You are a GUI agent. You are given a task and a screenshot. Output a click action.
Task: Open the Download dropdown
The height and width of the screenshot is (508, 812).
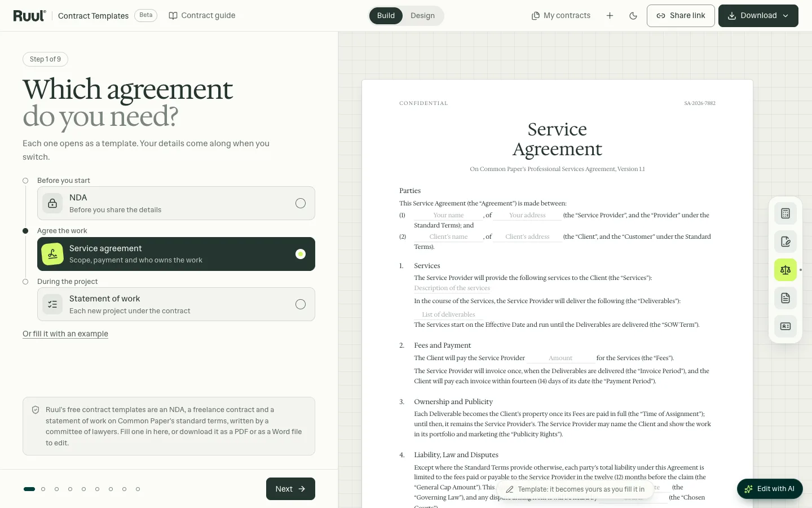click(x=758, y=16)
